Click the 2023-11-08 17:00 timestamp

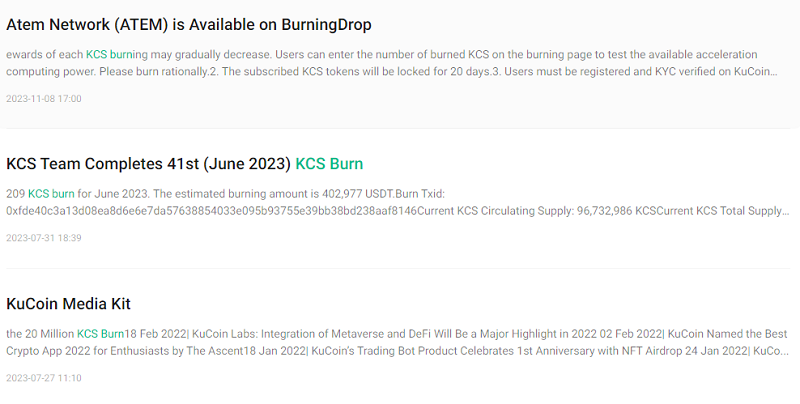pos(44,98)
